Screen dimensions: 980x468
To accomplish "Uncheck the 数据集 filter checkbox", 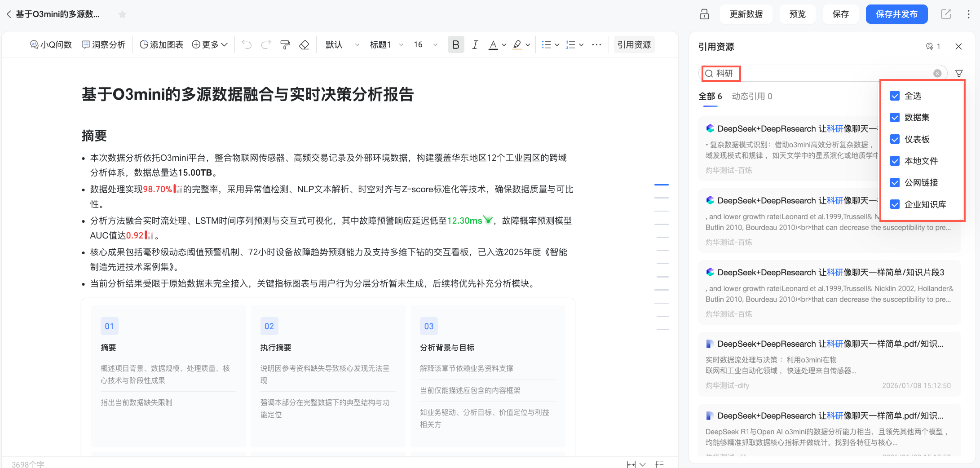I will pos(895,117).
